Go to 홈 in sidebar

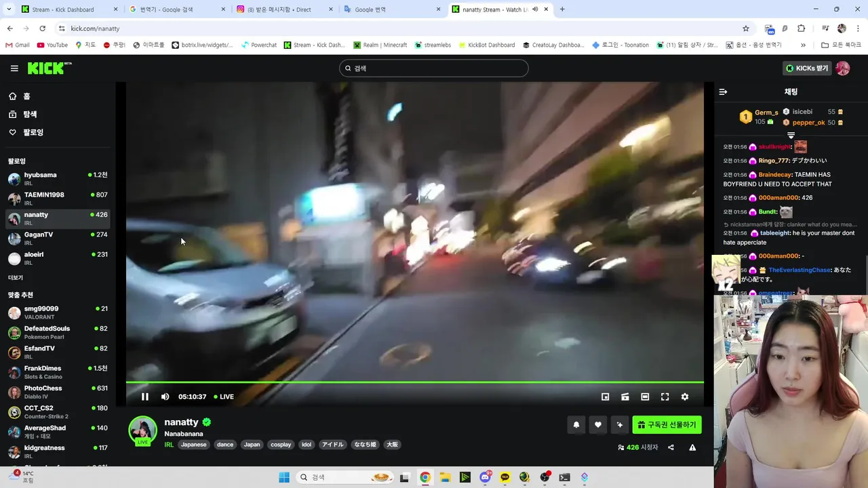58,96
